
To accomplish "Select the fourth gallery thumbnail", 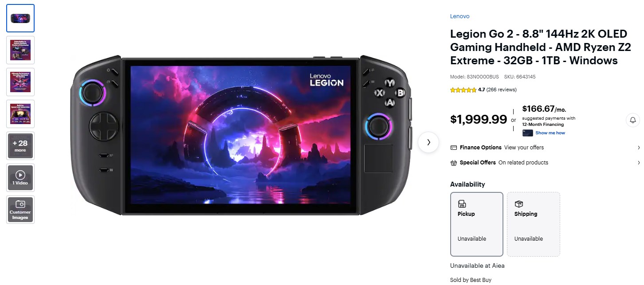I will tap(20, 114).
